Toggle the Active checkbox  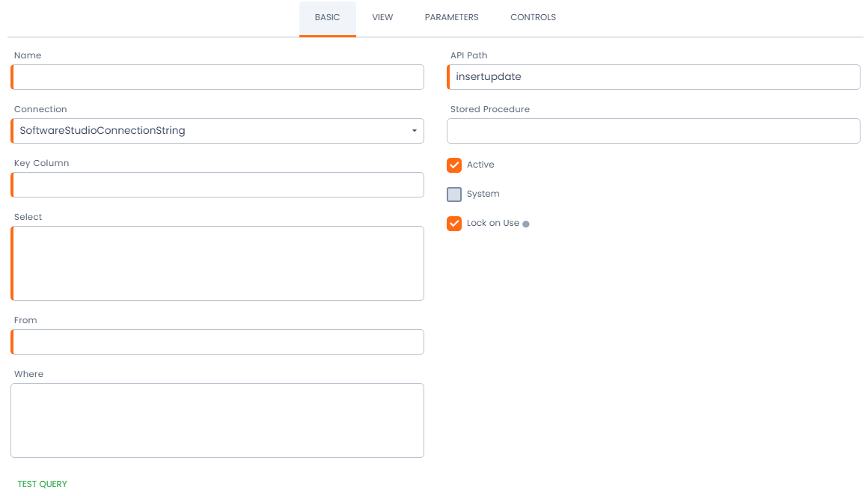coord(454,165)
